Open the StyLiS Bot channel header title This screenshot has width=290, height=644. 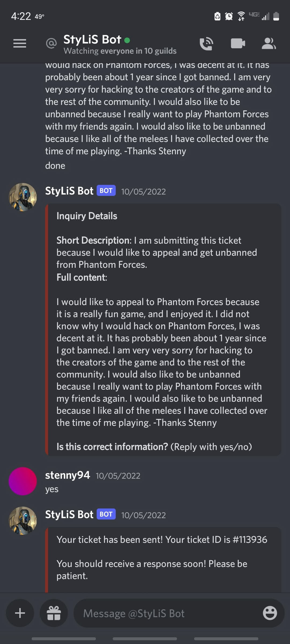point(92,40)
